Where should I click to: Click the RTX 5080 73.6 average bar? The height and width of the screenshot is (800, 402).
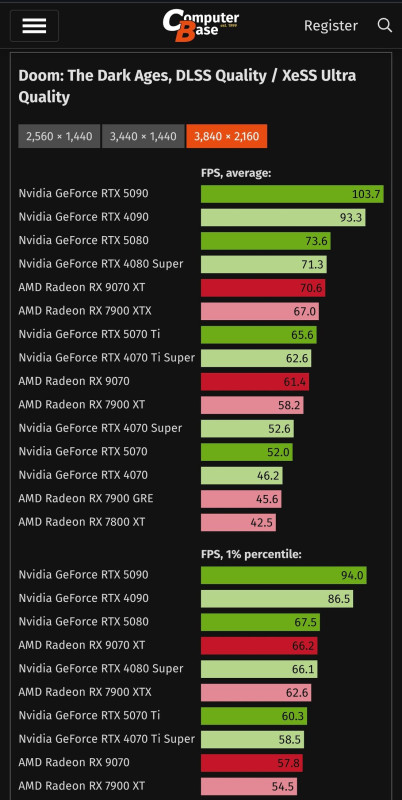coord(266,241)
